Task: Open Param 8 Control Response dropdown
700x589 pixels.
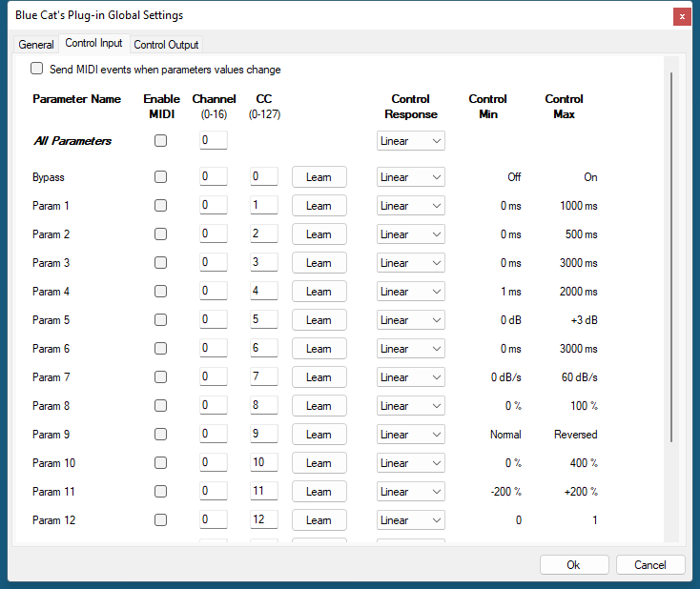Action: click(411, 406)
